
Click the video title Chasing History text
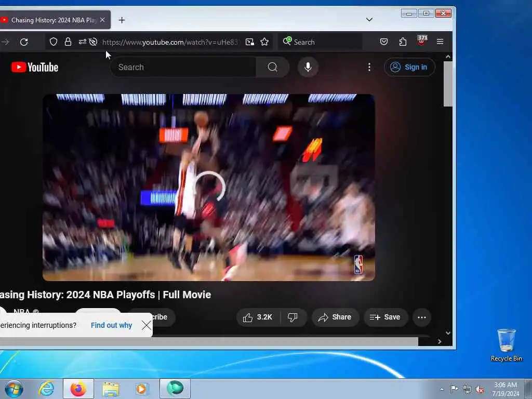tap(105, 295)
